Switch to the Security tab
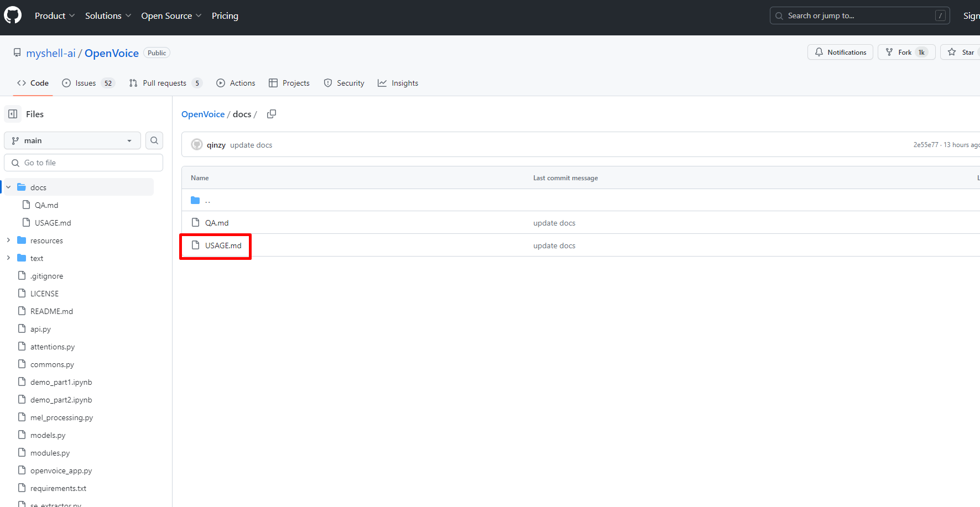The width and height of the screenshot is (980, 507). tap(344, 83)
